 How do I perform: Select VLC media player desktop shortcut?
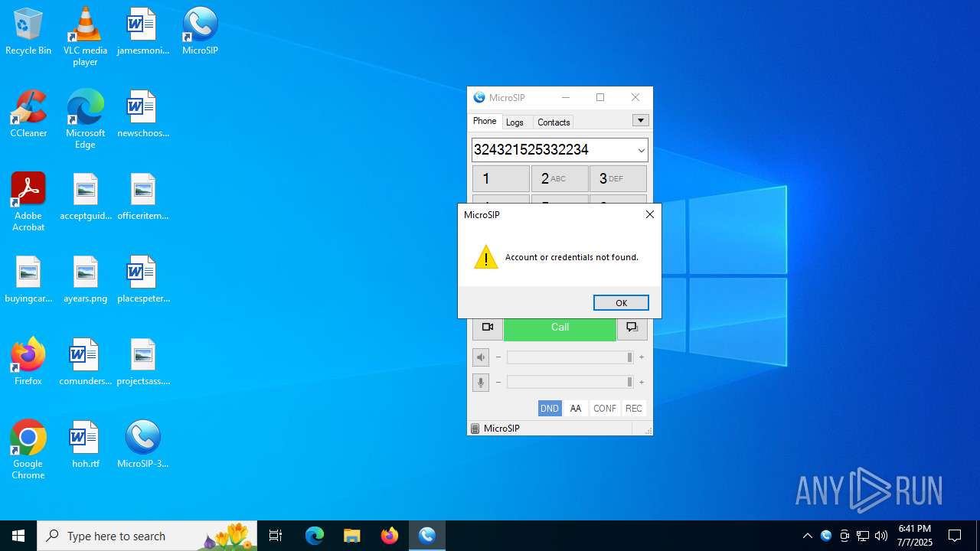click(x=85, y=37)
